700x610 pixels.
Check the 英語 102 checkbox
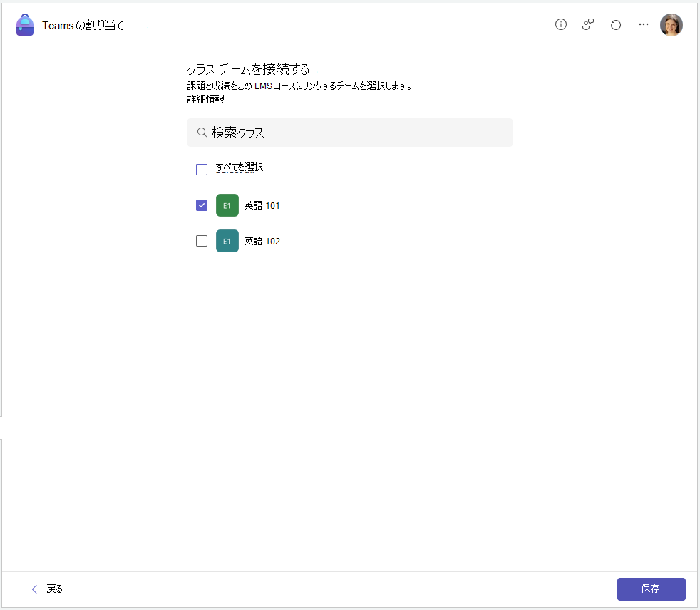[202, 241]
